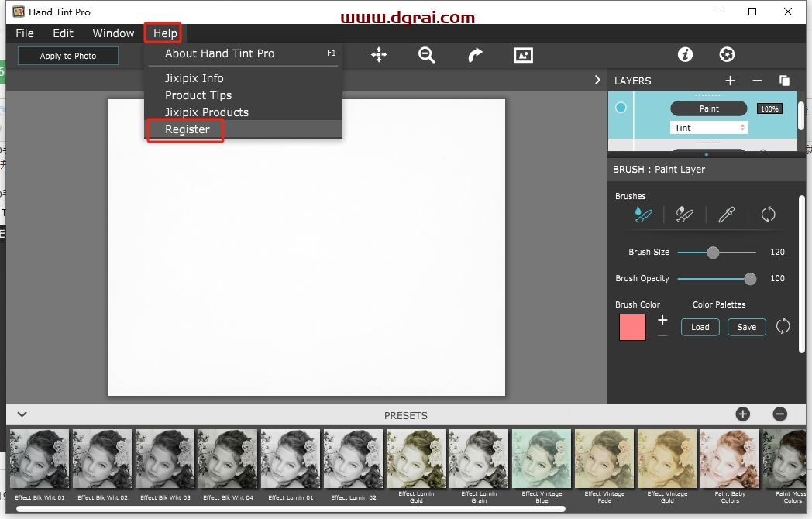Select Product Tips menu entry

[243, 95]
